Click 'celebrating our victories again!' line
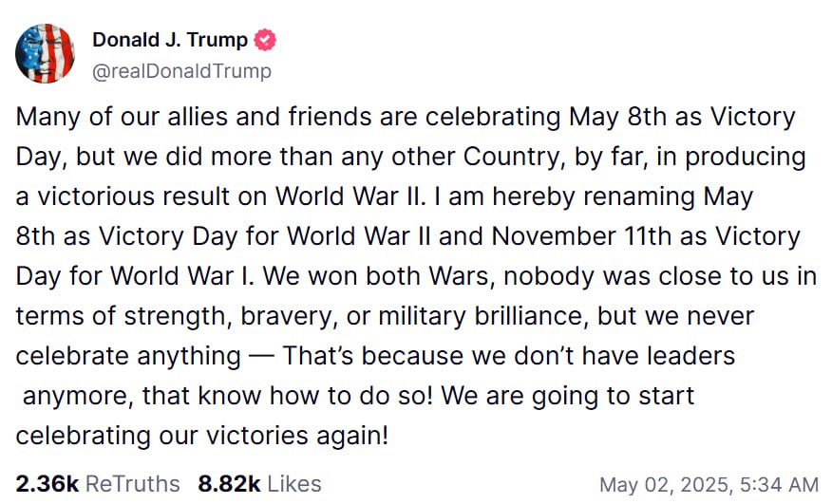The width and height of the screenshot is (832, 504). pos(202,436)
